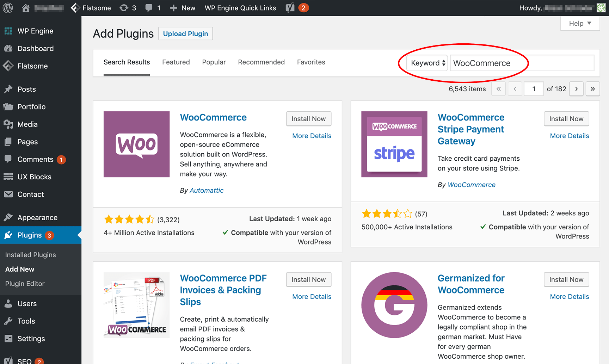Click the WordPress logo in admin bar
Viewport: 609px width, 364px height.
(x=8, y=8)
